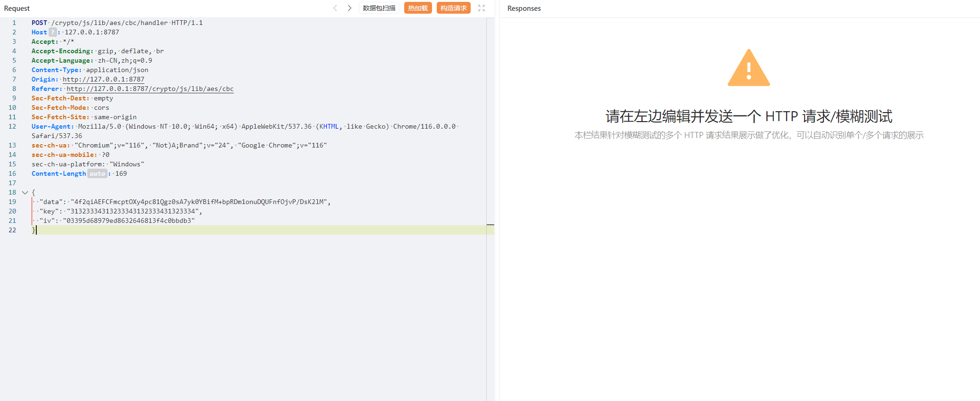The width and height of the screenshot is (980, 401).
Task: Click the 构造请求 button
Action: (x=453, y=8)
